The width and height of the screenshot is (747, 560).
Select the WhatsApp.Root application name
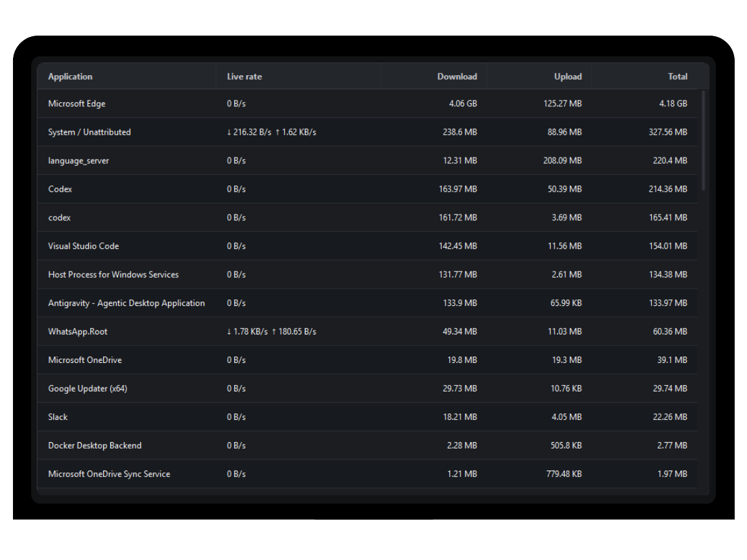[x=78, y=332]
